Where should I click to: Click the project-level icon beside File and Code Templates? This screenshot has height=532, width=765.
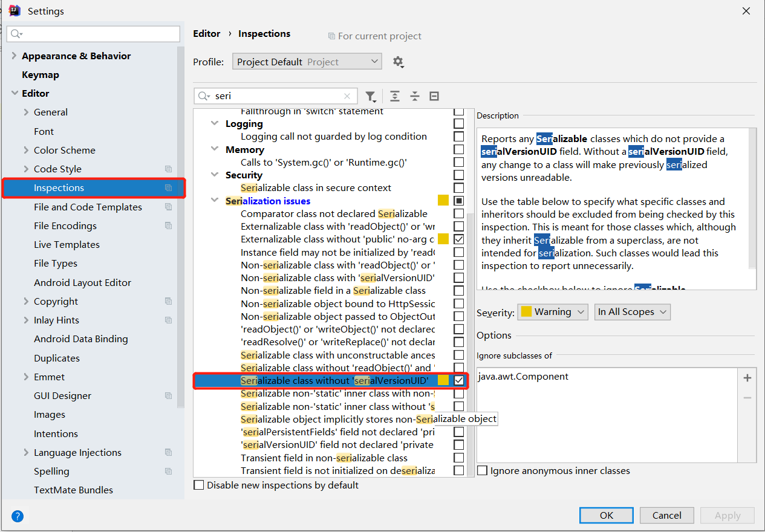point(169,207)
